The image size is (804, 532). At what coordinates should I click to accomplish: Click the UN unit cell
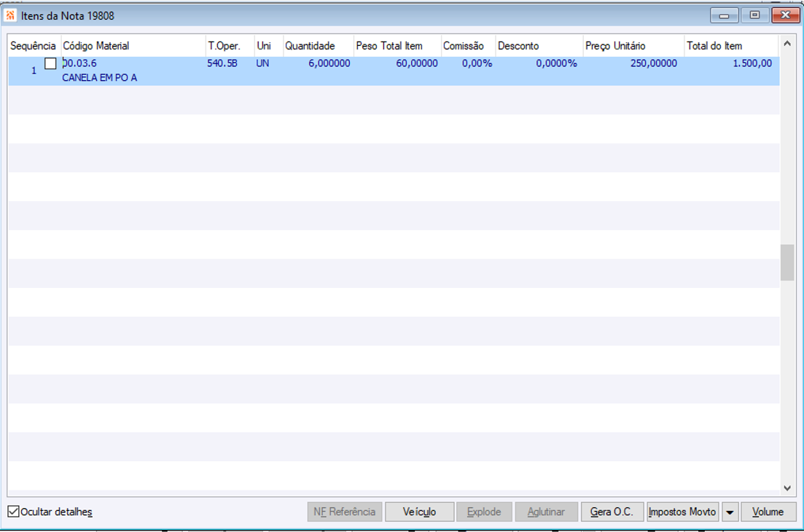tap(262, 63)
